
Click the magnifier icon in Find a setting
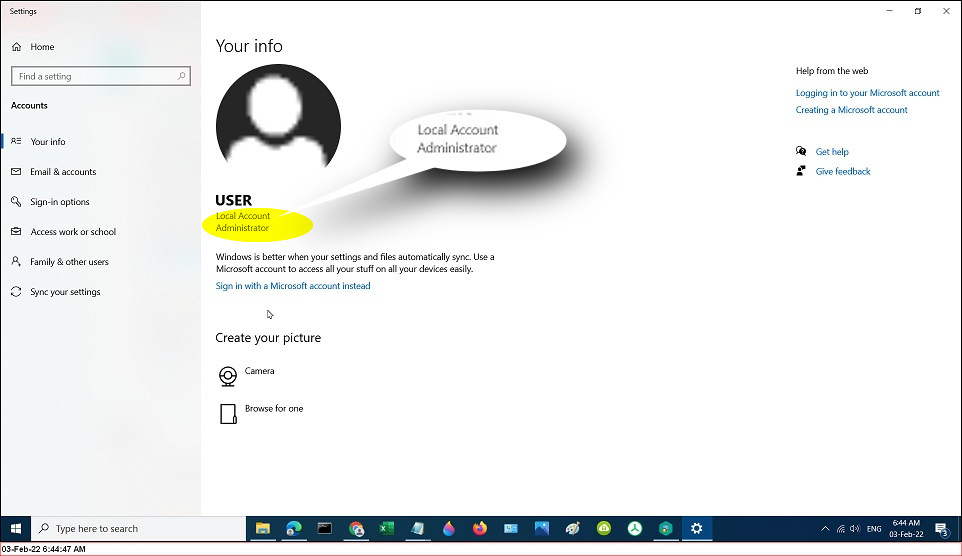coord(181,76)
